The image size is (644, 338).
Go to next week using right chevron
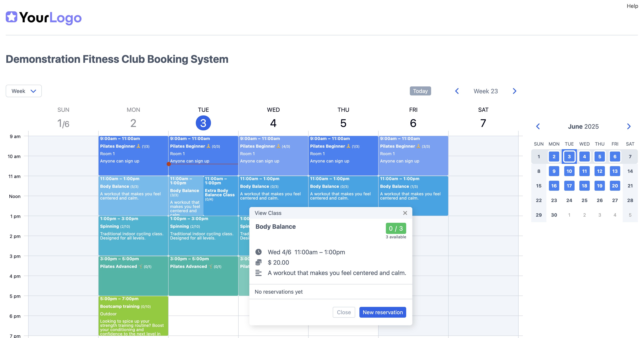point(514,91)
